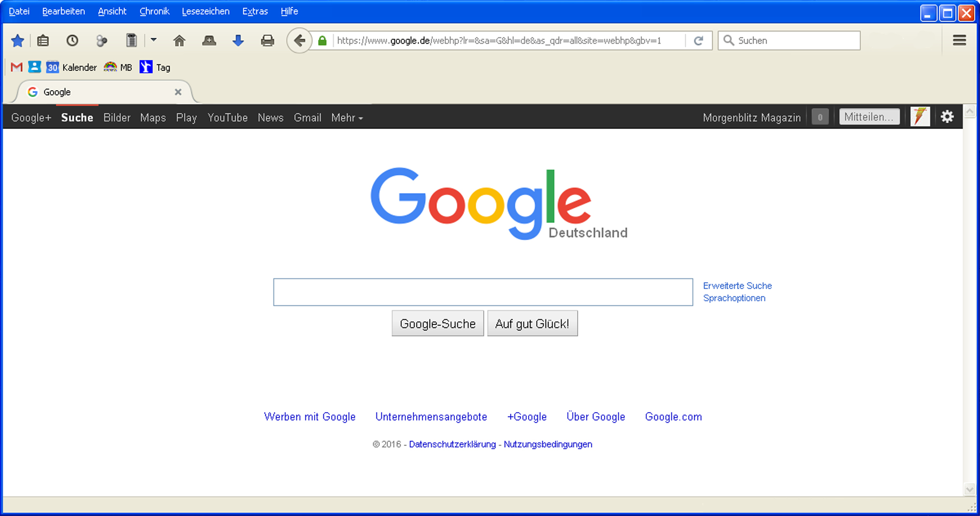Open the +Google footer link
Image resolution: width=980 pixels, height=516 pixels.
(527, 417)
